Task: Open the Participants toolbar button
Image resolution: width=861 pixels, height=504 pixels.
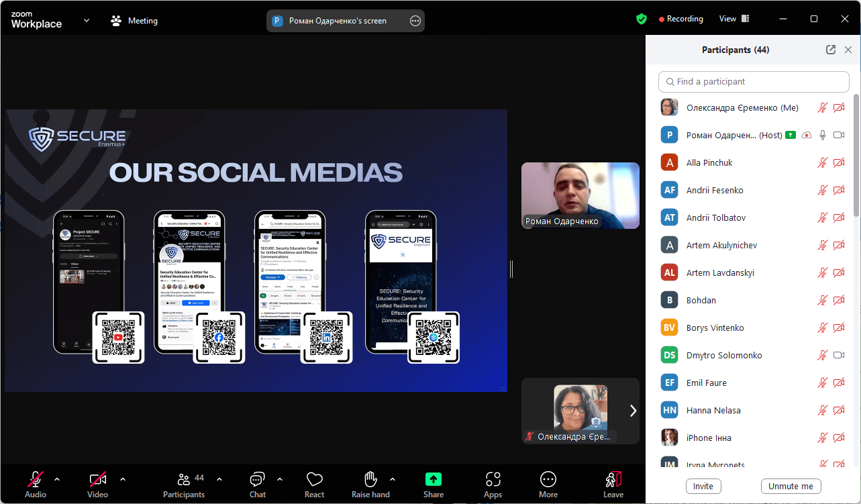Action: (184, 485)
